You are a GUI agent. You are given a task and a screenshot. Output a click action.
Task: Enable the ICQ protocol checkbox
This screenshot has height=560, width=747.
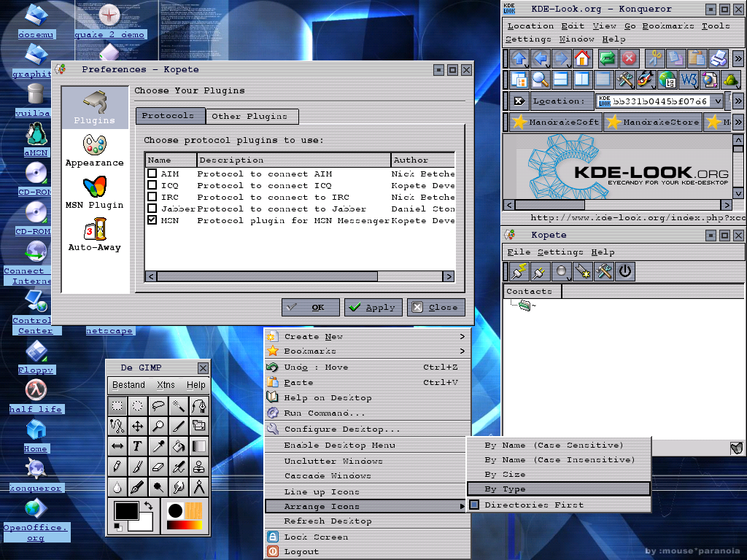(x=152, y=185)
